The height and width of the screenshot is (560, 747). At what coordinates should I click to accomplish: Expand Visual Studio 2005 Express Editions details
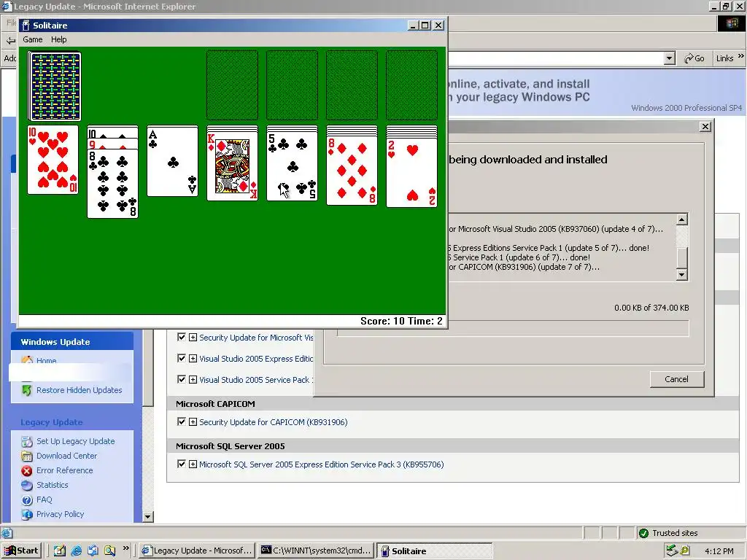[x=193, y=358]
